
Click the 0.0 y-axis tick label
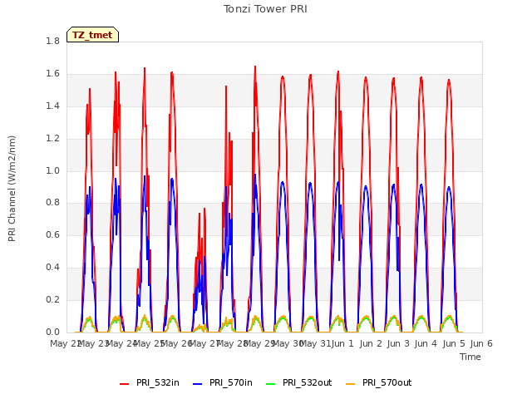point(52,332)
